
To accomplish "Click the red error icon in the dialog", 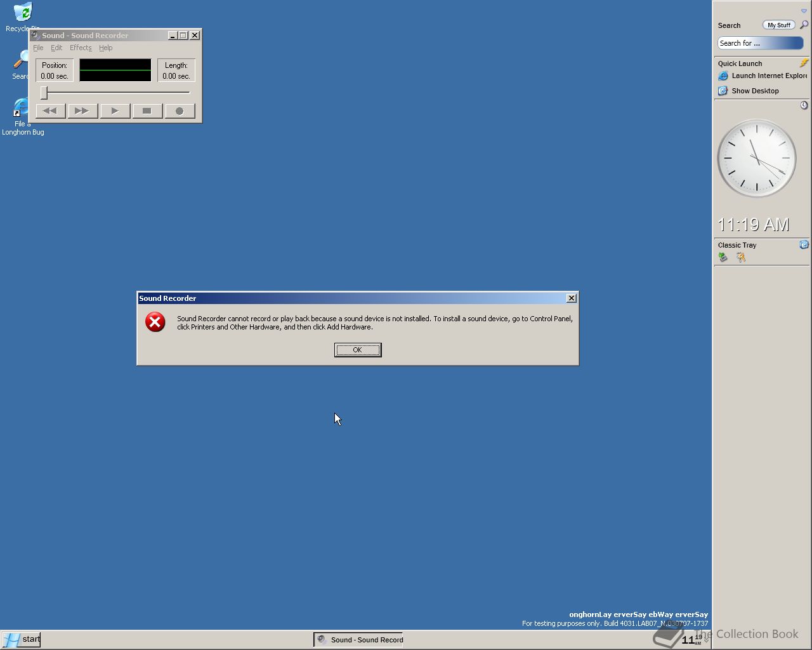I will 155,322.
